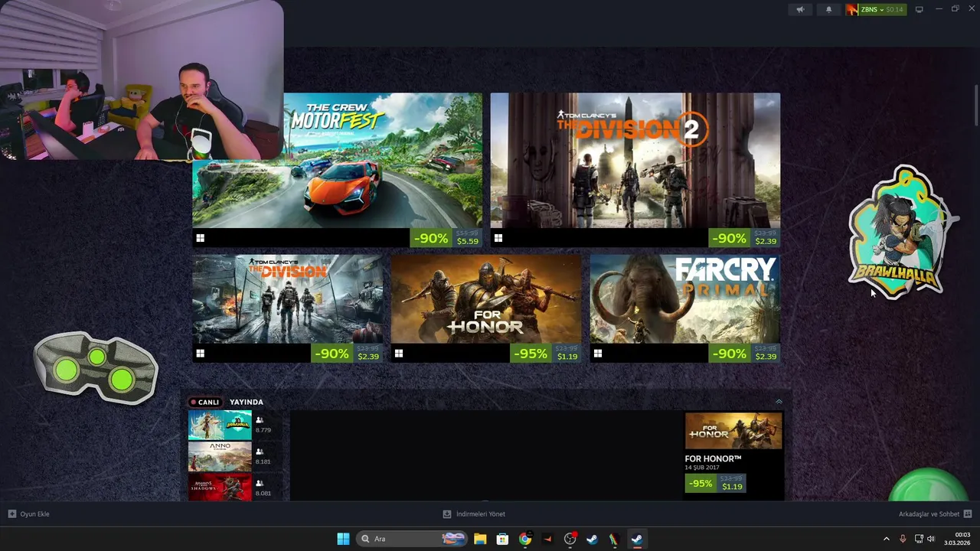Click the viewers icon above 8.081

tap(260, 483)
